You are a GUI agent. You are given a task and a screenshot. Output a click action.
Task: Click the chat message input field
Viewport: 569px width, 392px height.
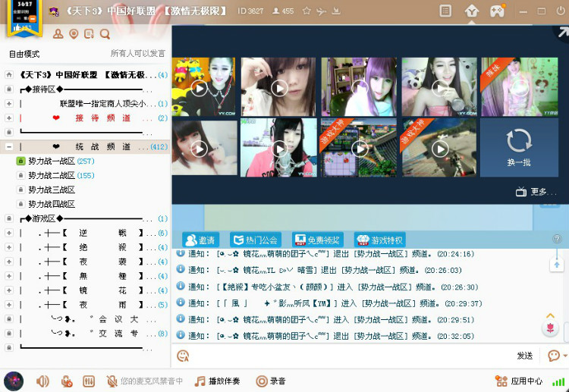pyautogui.click(x=351, y=356)
